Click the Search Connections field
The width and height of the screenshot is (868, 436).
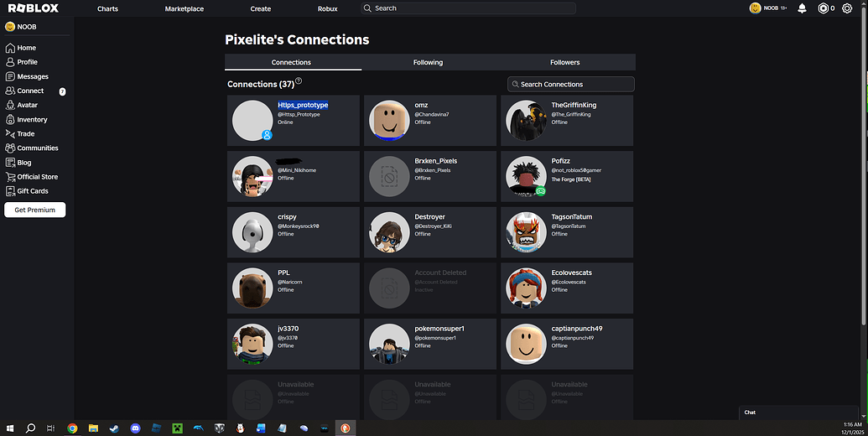(x=571, y=84)
